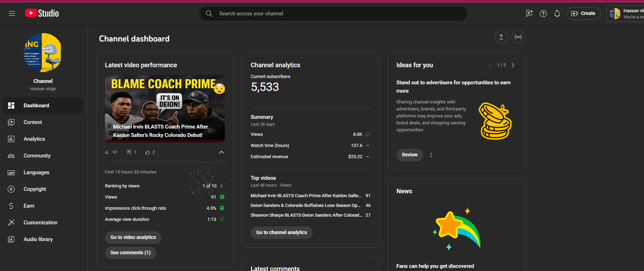Open the hamburger navigation menu
This screenshot has width=644, height=271.
coord(12,14)
